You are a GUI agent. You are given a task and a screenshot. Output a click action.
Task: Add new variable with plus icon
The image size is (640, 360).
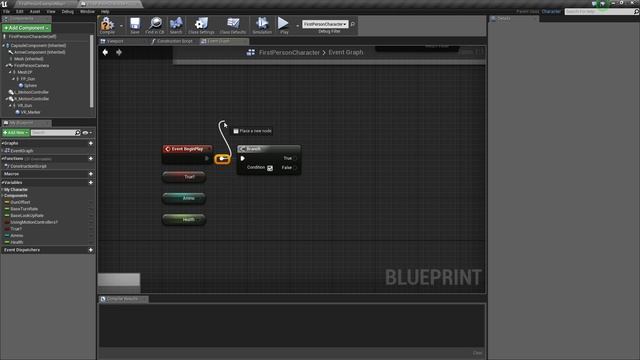coord(91,182)
